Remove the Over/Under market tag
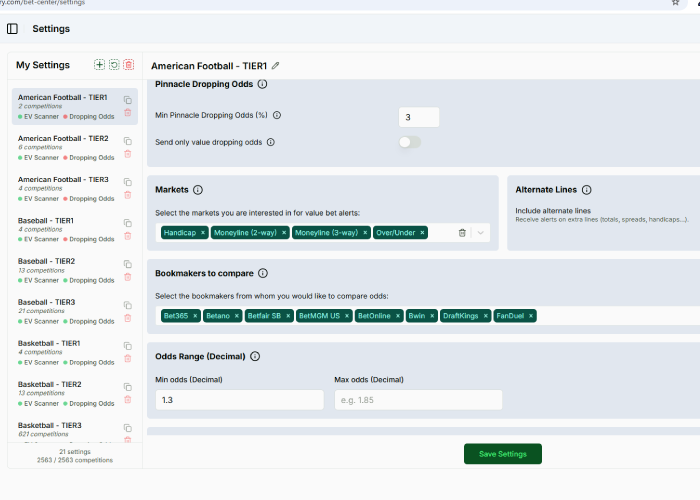The height and width of the screenshot is (500, 700). click(422, 233)
